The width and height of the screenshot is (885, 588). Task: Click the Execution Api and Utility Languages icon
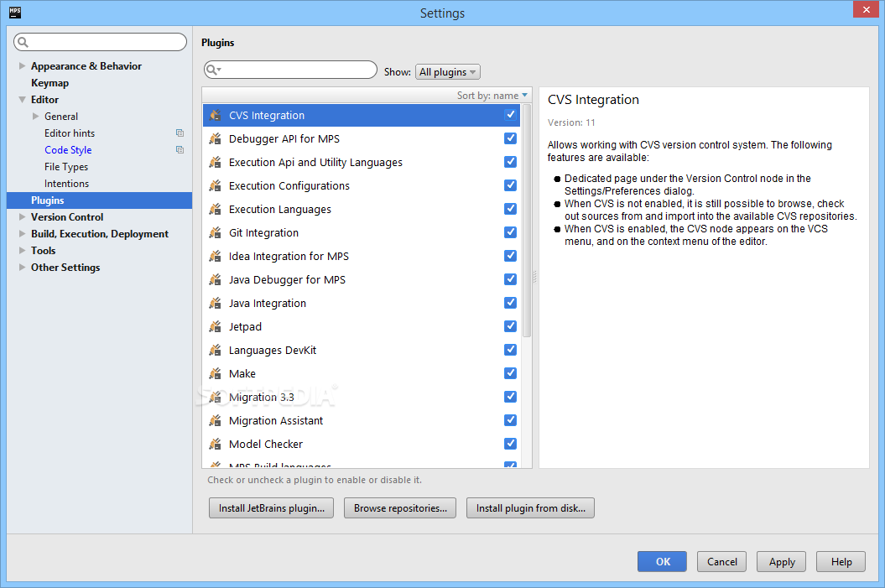coord(215,163)
